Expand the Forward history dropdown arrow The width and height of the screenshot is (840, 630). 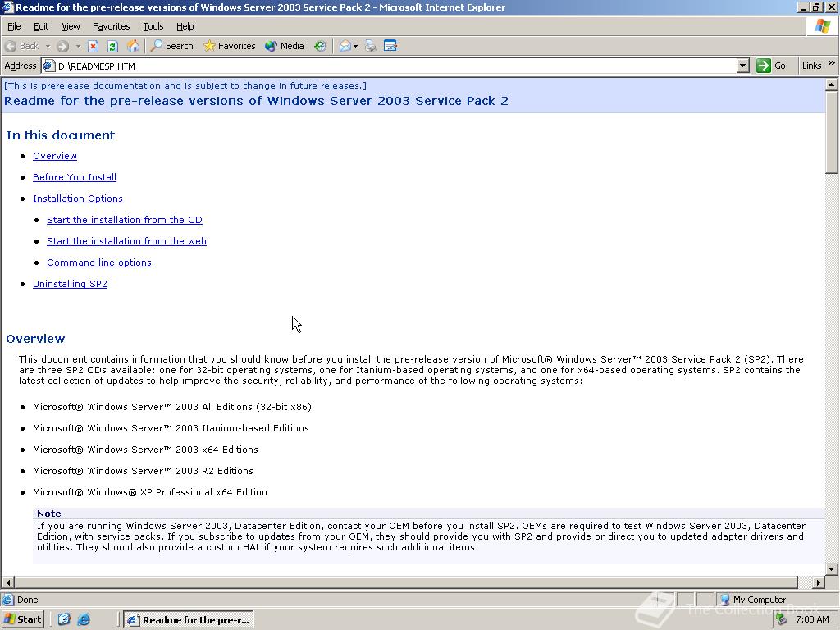[x=78, y=46]
